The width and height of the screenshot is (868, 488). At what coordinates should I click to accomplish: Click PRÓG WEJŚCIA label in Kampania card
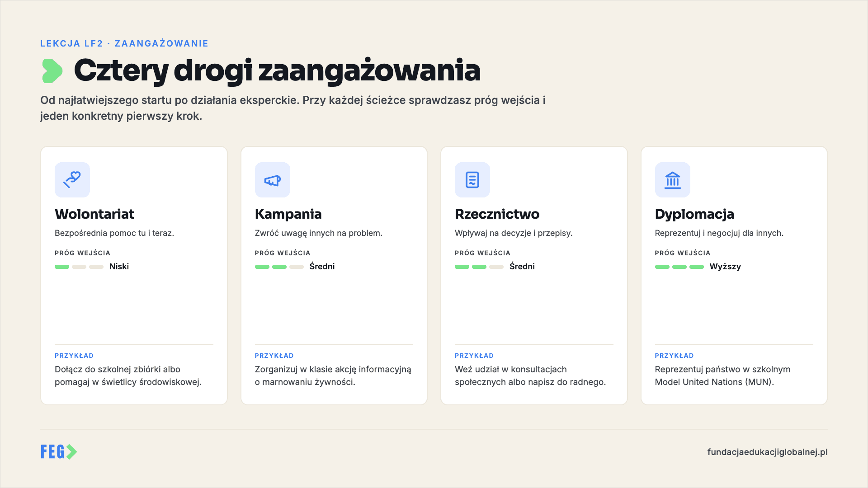pos(283,253)
